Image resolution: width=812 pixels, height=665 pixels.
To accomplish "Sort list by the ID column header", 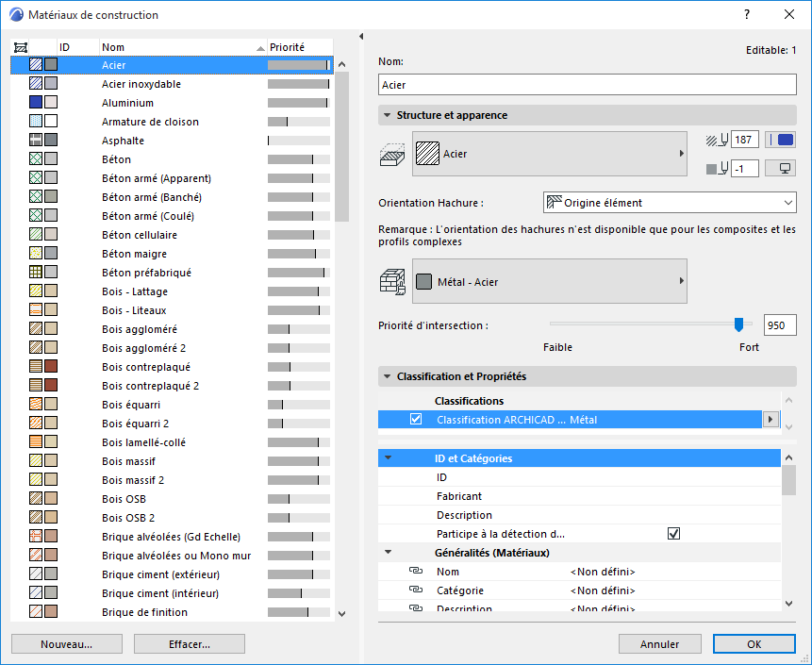I will tap(77, 47).
